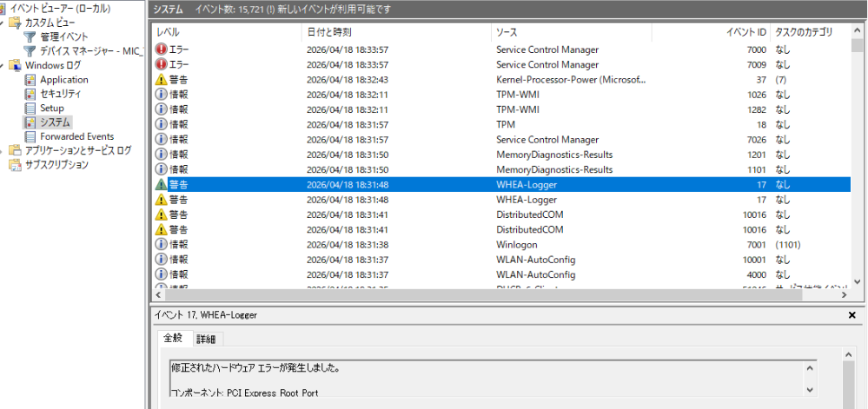Viewport: 868px width, 409px height.
Task: Open Forwarded Events log
Action: point(77,136)
